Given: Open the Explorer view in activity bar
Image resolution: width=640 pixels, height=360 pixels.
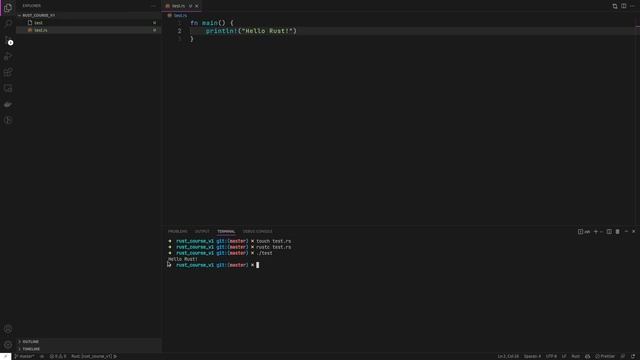Looking at the screenshot, I should click(8, 8).
